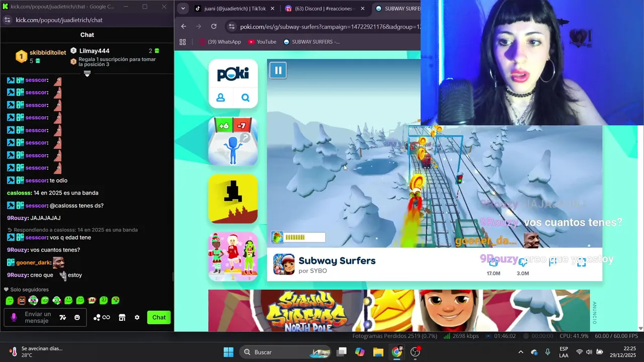Open the Kick chat shop icon

click(x=122, y=317)
